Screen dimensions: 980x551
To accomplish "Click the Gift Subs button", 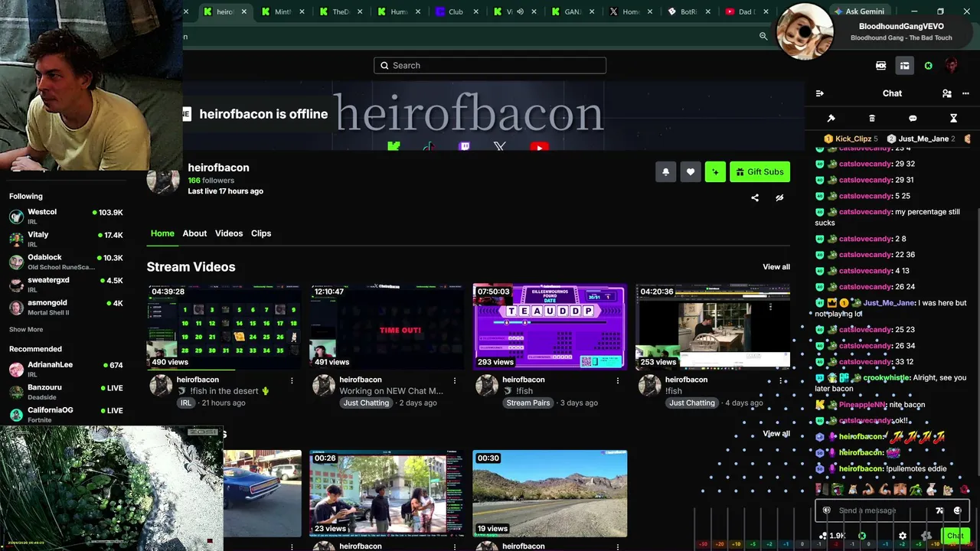I will (759, 172).
